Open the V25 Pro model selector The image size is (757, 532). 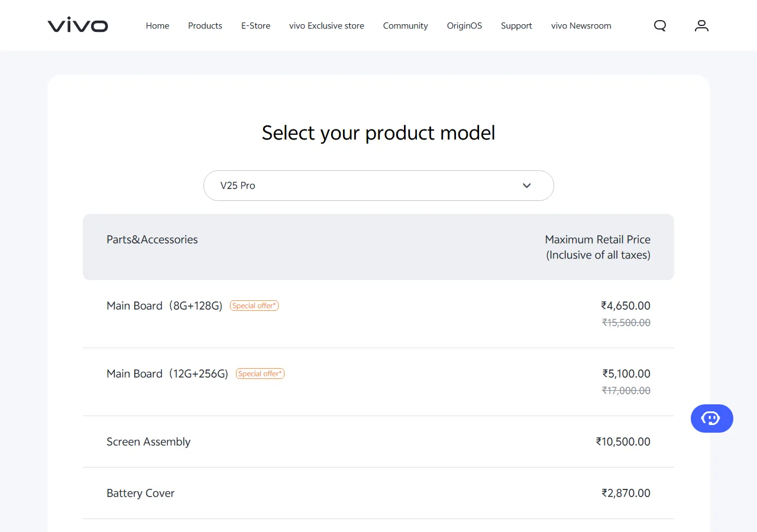point(378,186)
